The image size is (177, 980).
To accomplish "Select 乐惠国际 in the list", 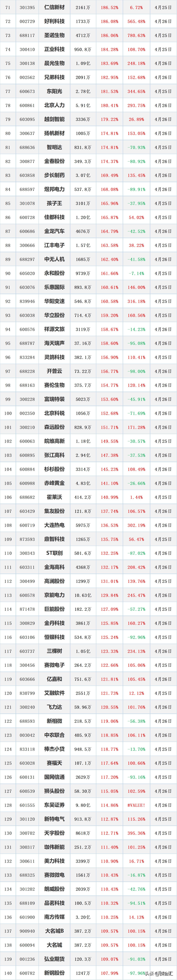I will click(x=54, y=287).
